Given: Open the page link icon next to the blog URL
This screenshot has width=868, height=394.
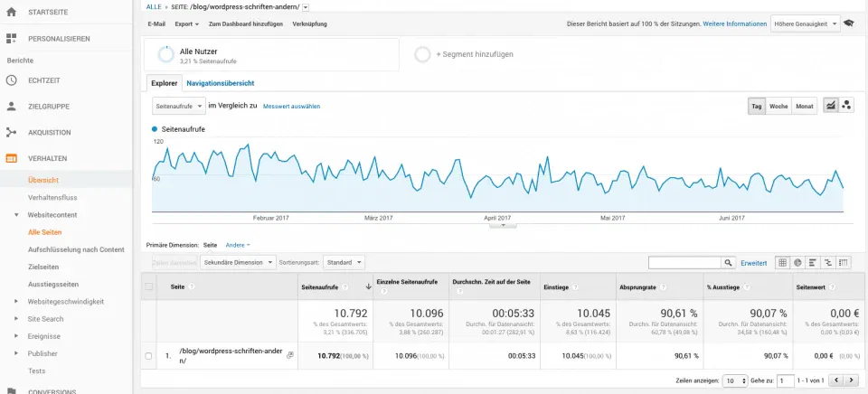Looking at the screenshot, I should click(290, 355).
